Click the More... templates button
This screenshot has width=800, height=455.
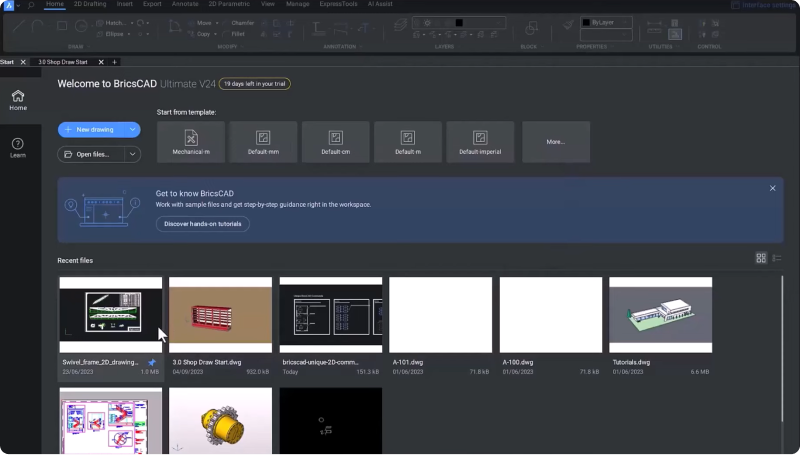pos(555,141)
